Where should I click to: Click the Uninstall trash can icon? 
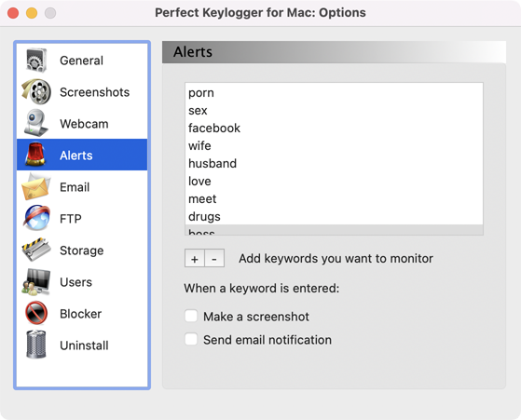point(36,345)
